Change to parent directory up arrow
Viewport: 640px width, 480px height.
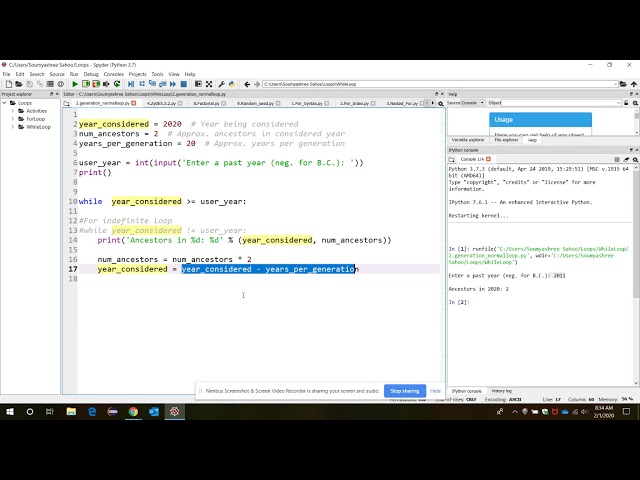click(x=634, y=84)
